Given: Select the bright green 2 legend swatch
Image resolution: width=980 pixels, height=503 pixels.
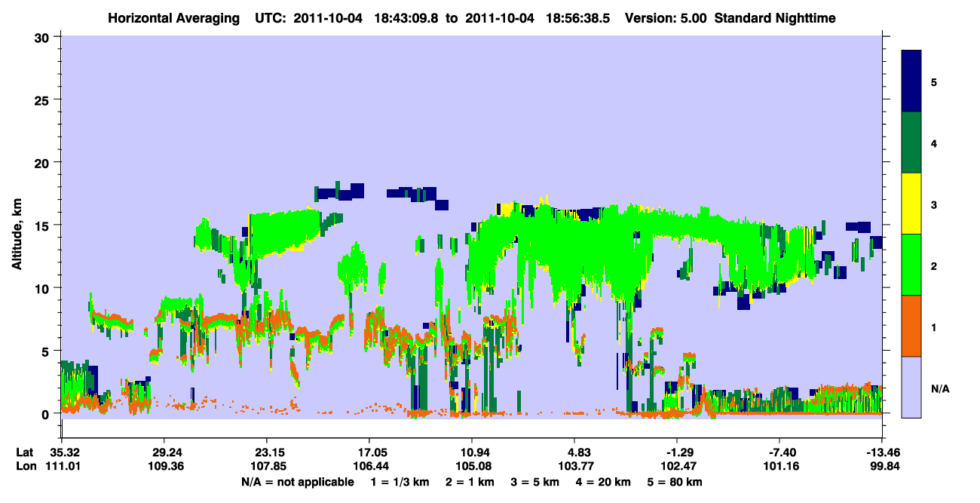Looking at the screenshot, I should [x=911, y=265].
